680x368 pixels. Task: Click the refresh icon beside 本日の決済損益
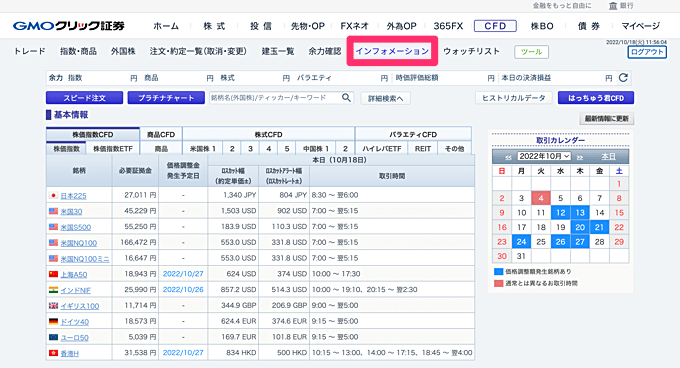623,78
